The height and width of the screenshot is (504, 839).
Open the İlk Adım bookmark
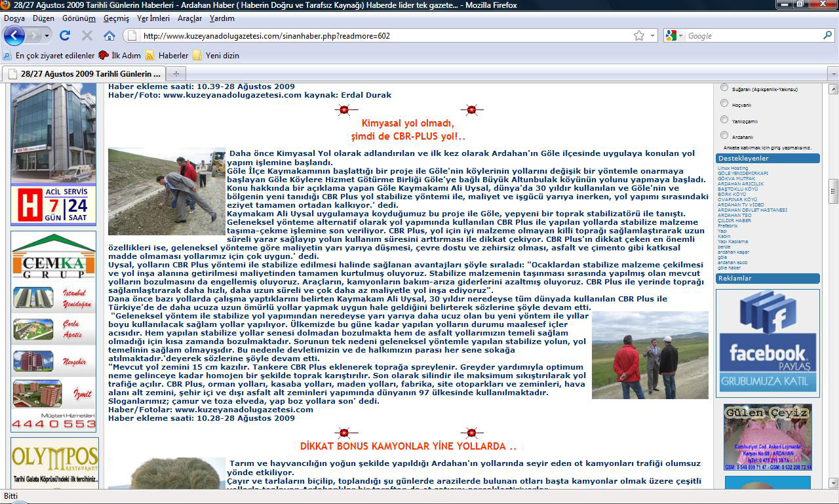(120, 56)
